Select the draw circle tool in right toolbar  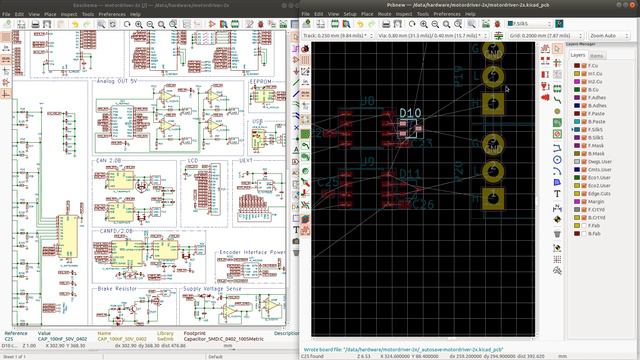point(557,160)
